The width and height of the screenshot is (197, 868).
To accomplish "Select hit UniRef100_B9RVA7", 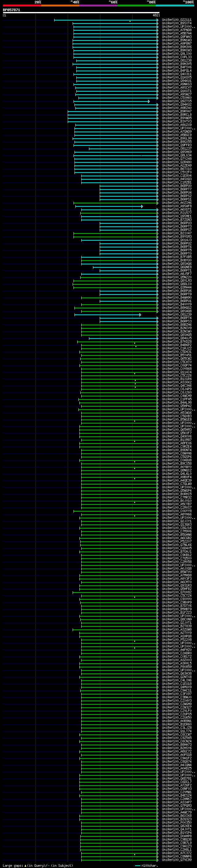I will pyautogui.click(x=176, y=111).
